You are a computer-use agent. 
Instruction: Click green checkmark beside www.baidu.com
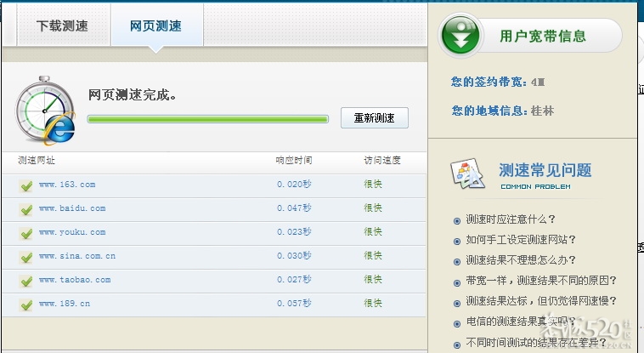(x=26, y=209)
